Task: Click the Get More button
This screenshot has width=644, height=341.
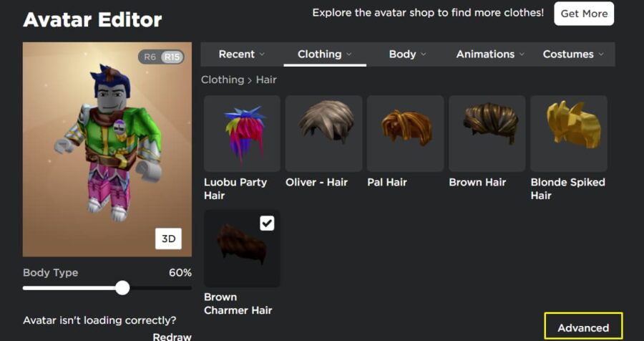Action: click(x=584, y=14)
